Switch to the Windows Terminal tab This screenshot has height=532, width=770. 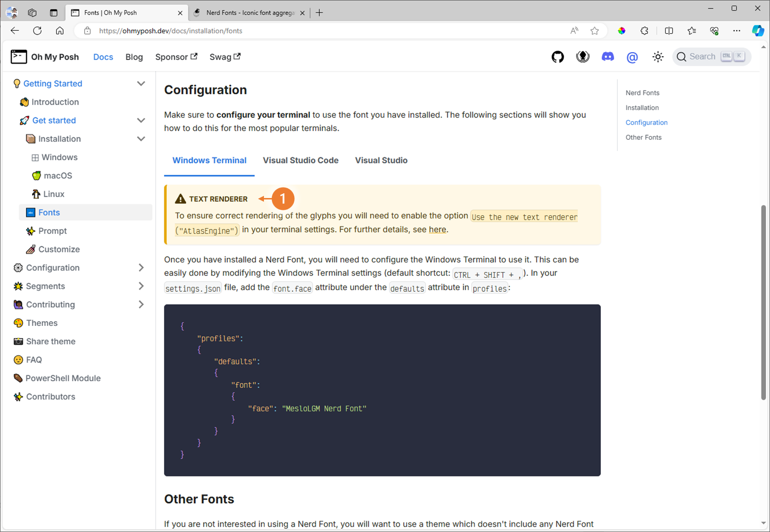click(209, 161)
